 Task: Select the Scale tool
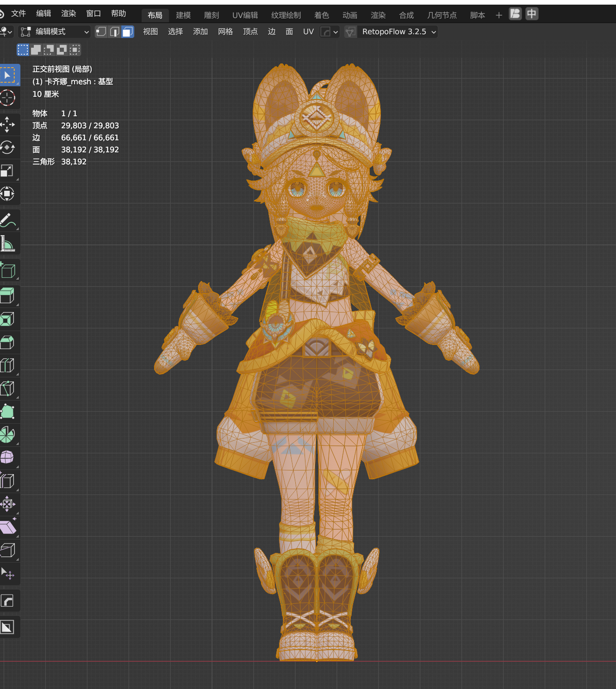click(7, 170)
